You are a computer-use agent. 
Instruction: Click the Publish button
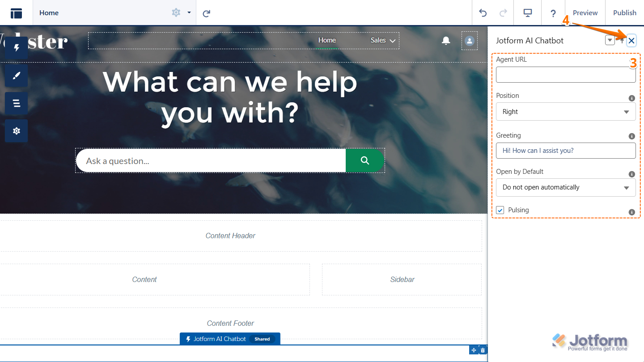(x=624, y=13)
